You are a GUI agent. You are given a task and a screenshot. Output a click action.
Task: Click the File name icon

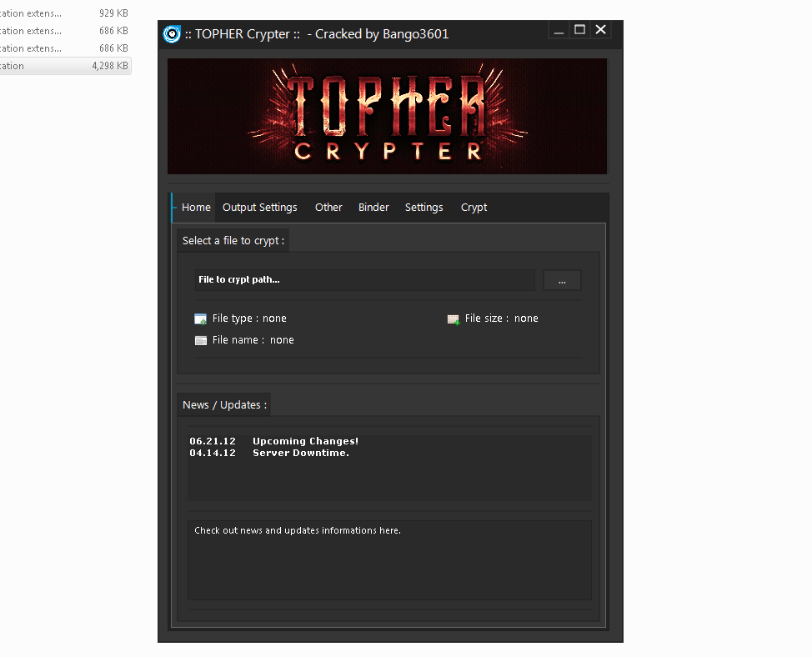point(200,341)
